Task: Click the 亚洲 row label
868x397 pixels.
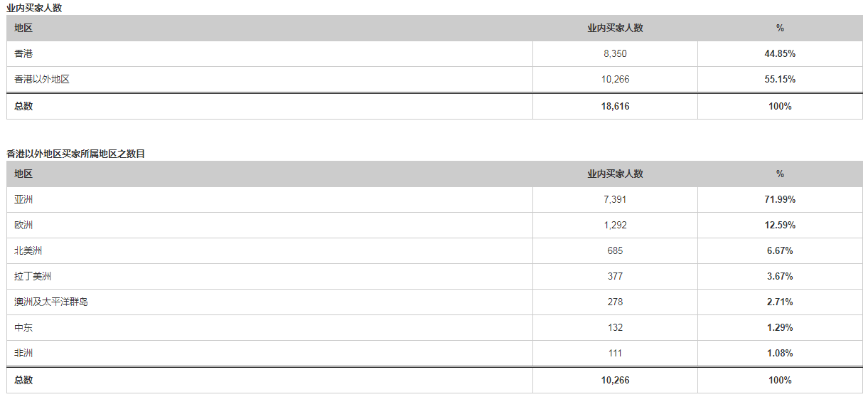Action: (x=23, y=200)
